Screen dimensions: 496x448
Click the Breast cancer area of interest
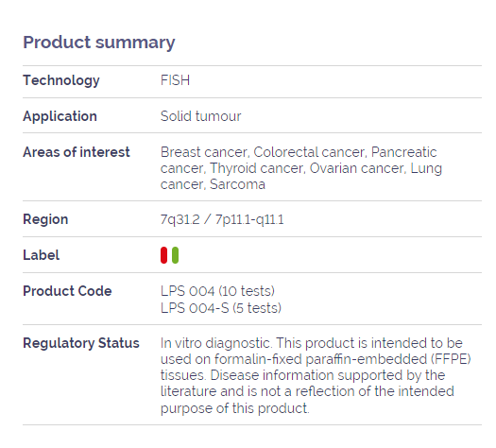click(x=205, y=152)
